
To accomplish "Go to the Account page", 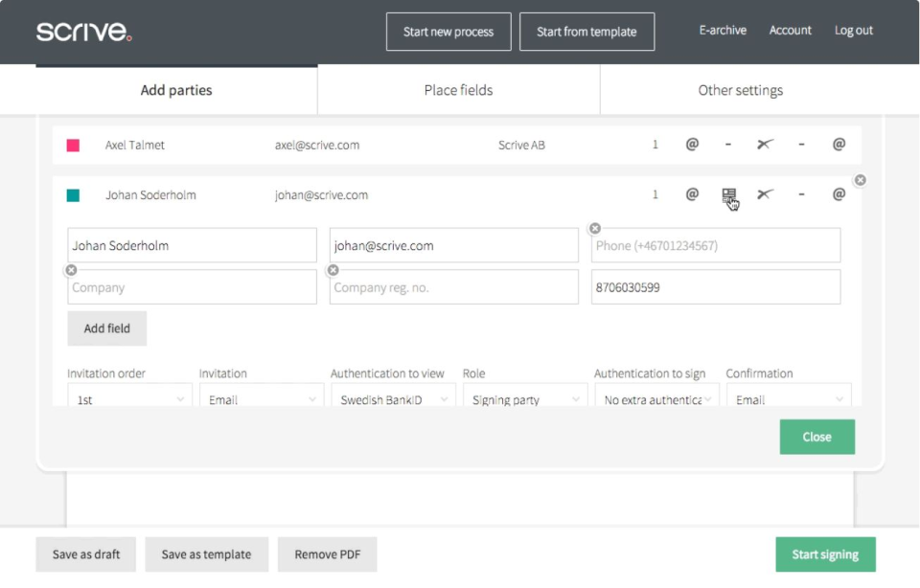I will (x=791, y=30).
